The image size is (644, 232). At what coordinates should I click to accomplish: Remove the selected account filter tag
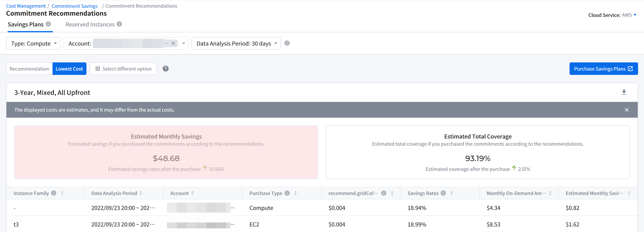(x=173, y=43)
